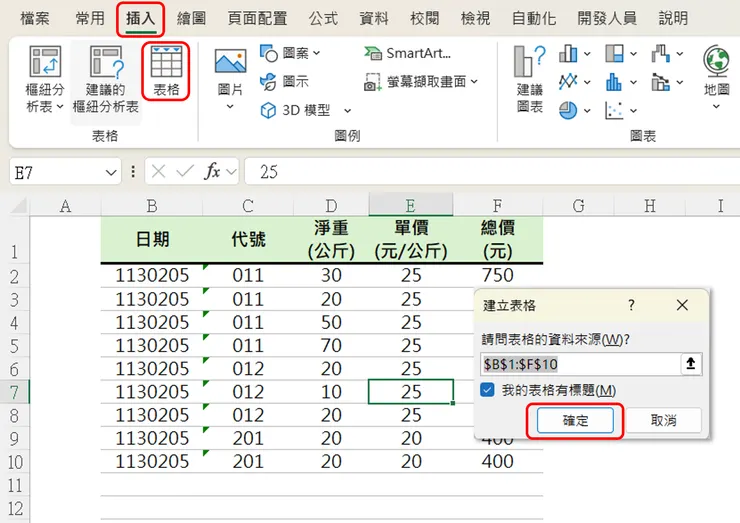Open the 插入 ribbon tab
Image resolution: width=740 pixels, height=523 pixels.
140,18
